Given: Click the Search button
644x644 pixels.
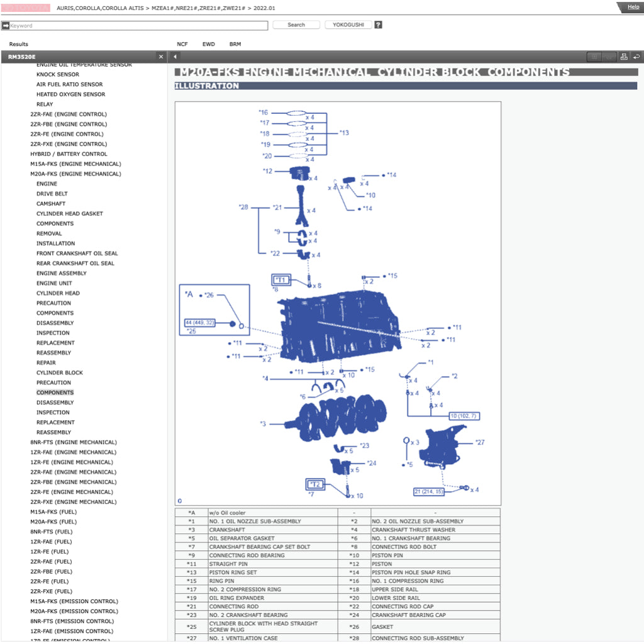Looking at the screenshot, I should pos(296,25).
